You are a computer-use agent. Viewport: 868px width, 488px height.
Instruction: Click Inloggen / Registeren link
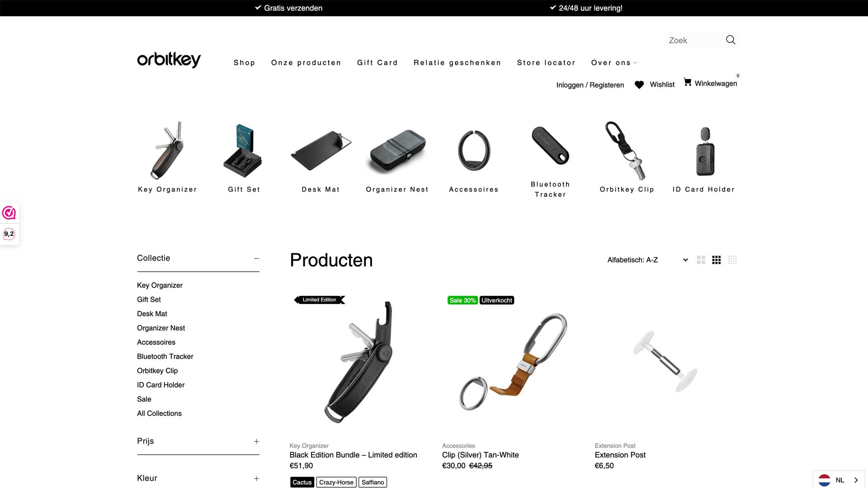[590, 85]
